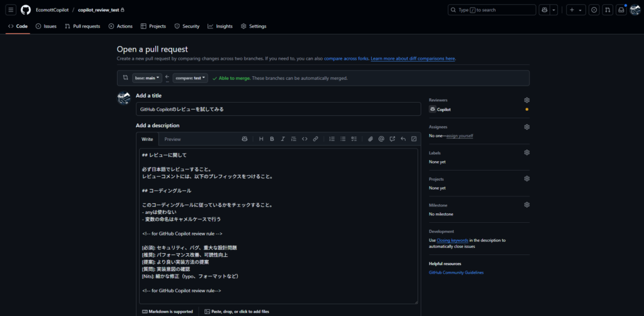Open the Closing keywords link
Image resolution: width=644 pixels, height=316 pixels.
pos(452,240)
